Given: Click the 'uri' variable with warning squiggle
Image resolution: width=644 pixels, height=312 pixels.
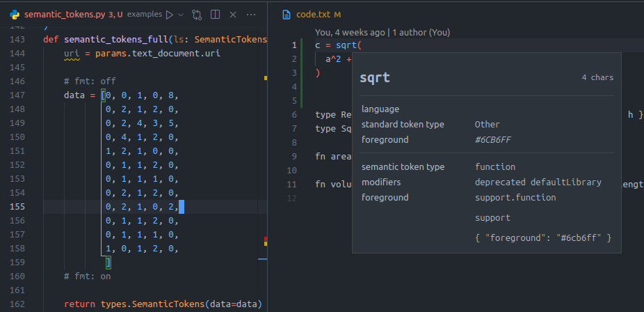Looking at the screenshot, I should click(72, 54).
